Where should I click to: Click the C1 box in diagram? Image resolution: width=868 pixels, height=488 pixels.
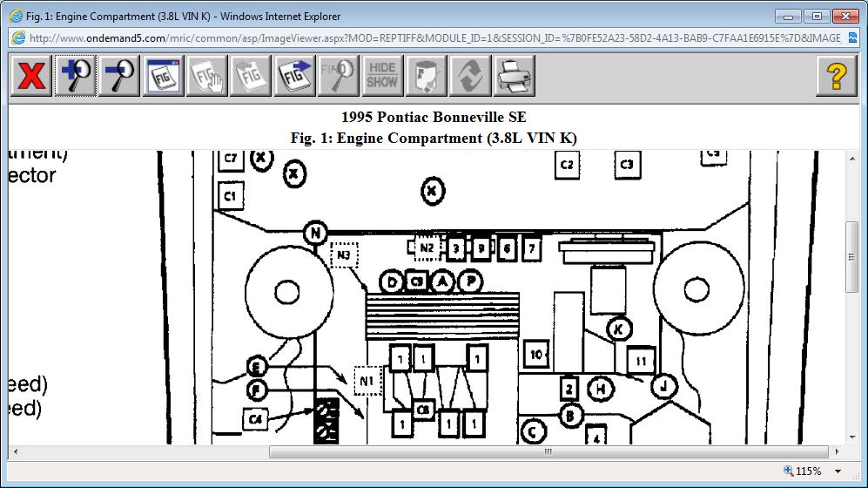tap(231, 195)
